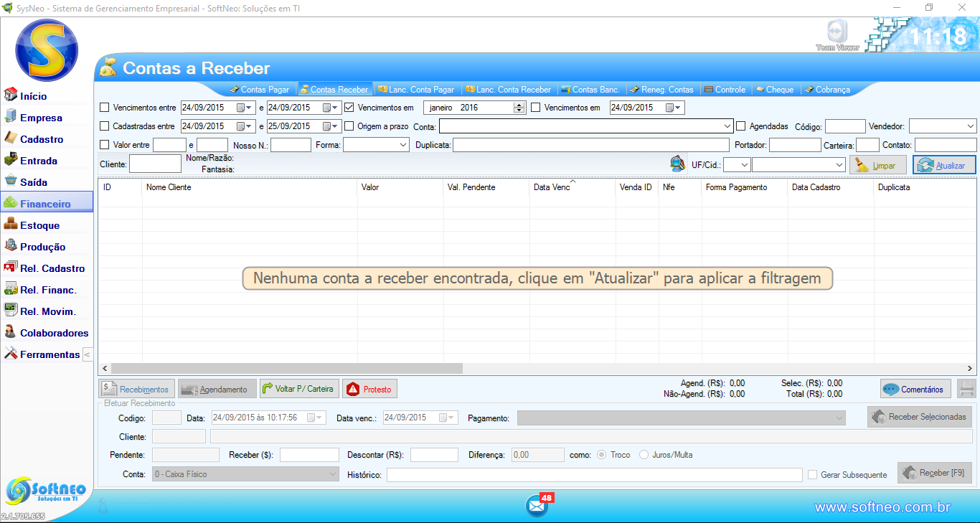Screen dimensions: 980x523
Task: Enable the Vencimentos entre checkbox
Action: [105, 108]
